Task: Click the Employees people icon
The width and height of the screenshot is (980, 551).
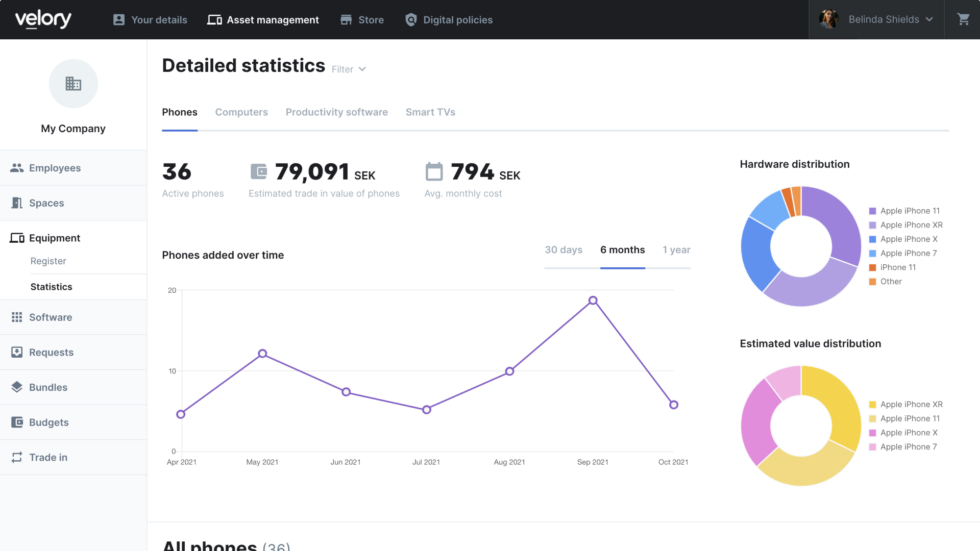Action: coord(17,168)
